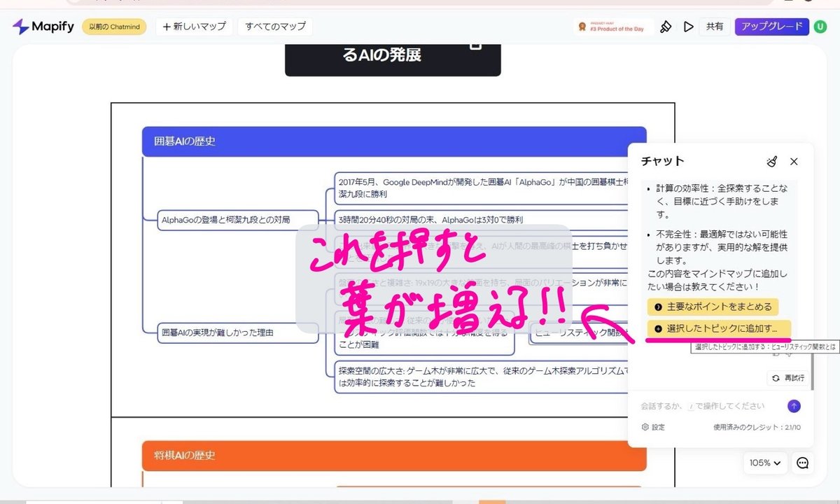Click the チャット panel title

coord(663,162)
